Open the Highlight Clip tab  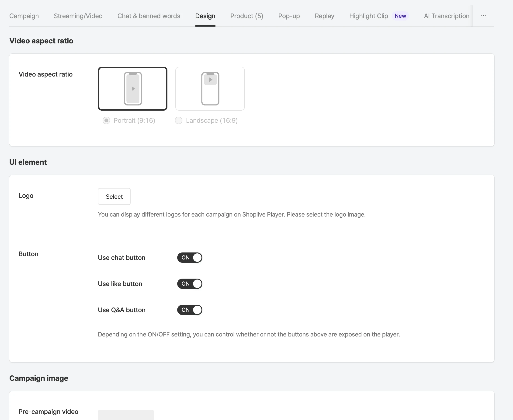pyautogui.click(x=368, y=16)
